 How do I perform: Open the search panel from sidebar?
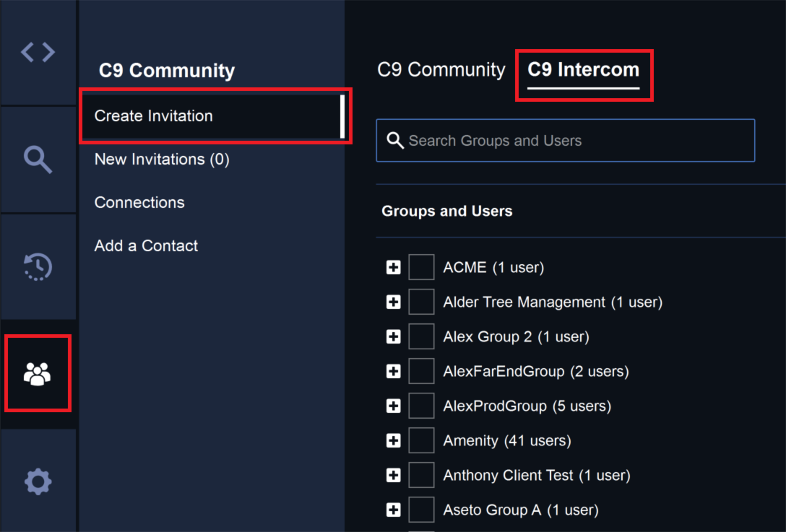pyautogui.click(x=38, y=160)
